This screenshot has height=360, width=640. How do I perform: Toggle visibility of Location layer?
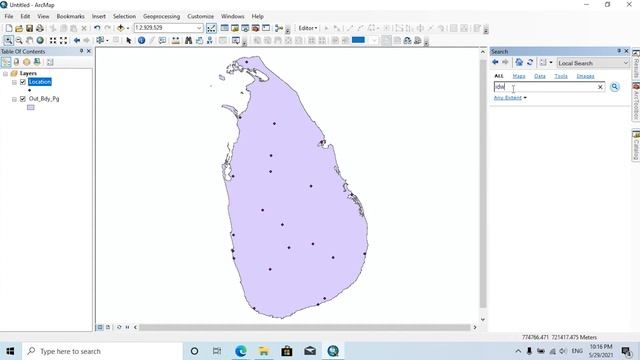[23, 82]
